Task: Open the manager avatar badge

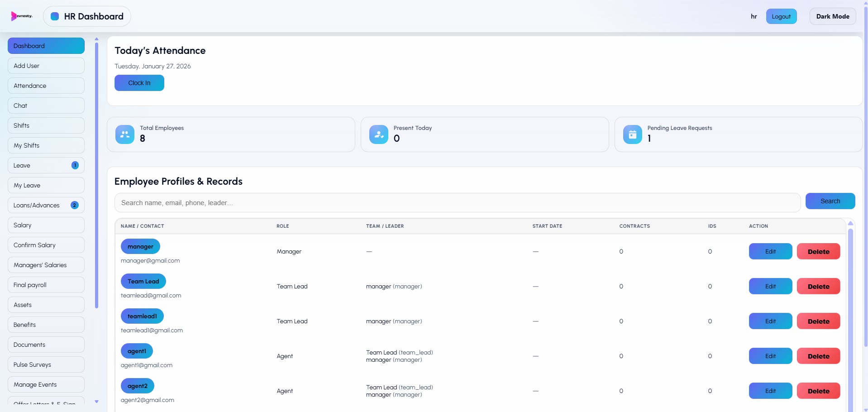Action: tap(140, 246)
